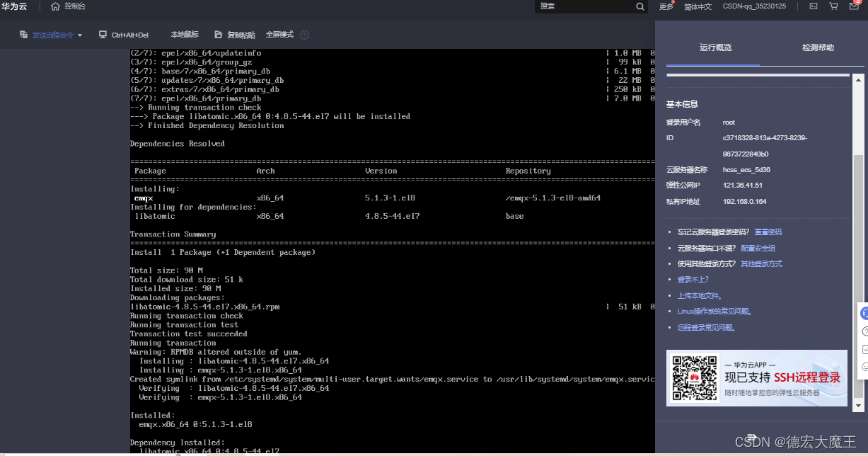Open the 更多 menu
The height and width of the screenshot is (456, 868).
666,6
